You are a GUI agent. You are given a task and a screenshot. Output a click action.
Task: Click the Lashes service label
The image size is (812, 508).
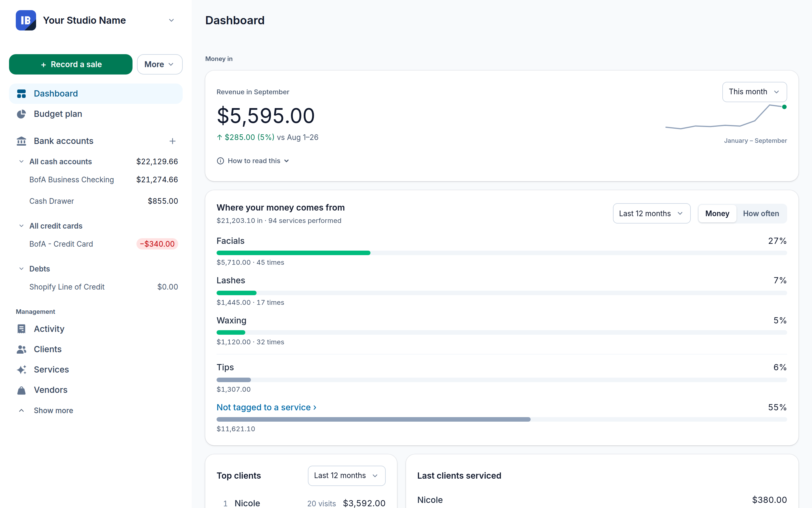click(x=231, y=281)
